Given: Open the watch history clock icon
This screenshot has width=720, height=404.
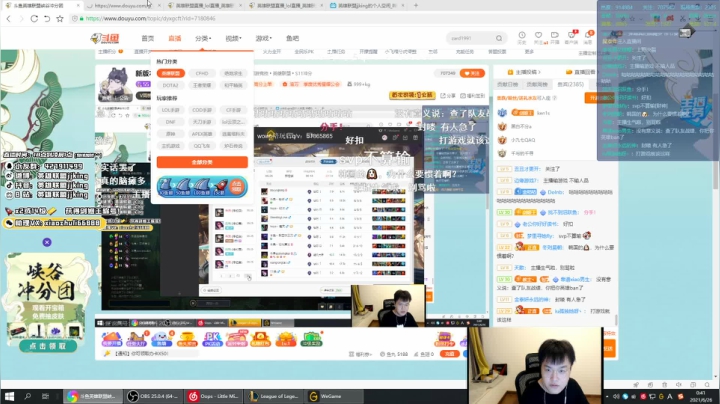Looking at the screenshot, I should click(x=522, y=37).
